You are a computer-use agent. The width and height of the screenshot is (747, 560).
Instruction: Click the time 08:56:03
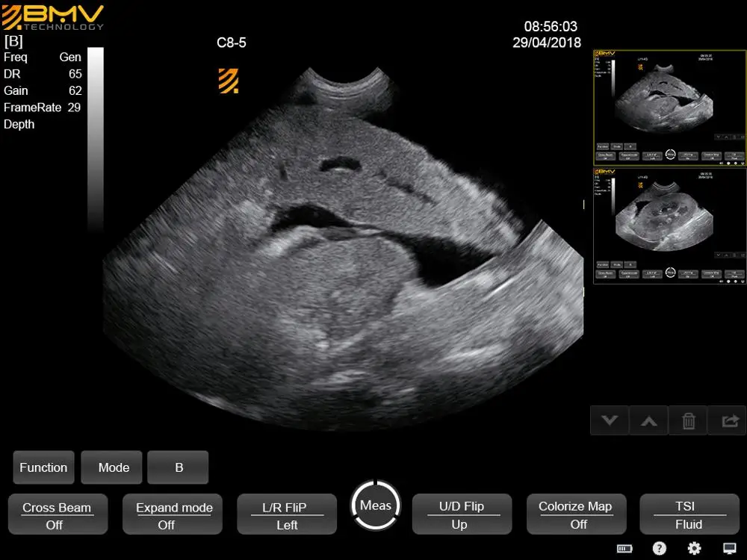click(551, 26)
